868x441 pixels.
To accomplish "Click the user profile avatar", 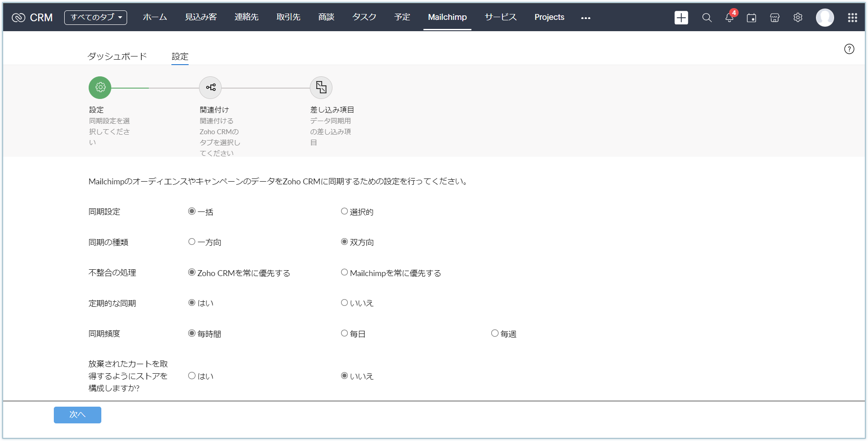I will pyautogui.click(x=825, y=18).
